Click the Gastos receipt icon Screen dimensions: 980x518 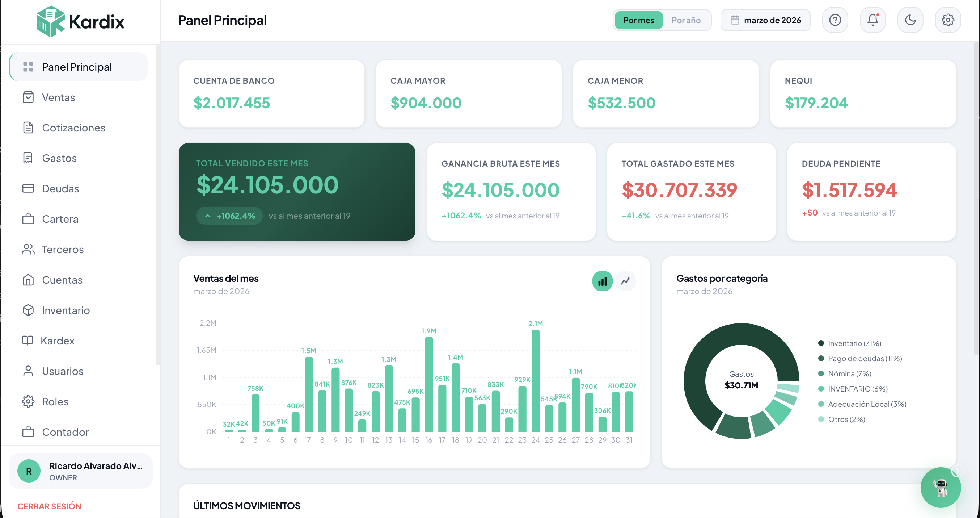28,158
